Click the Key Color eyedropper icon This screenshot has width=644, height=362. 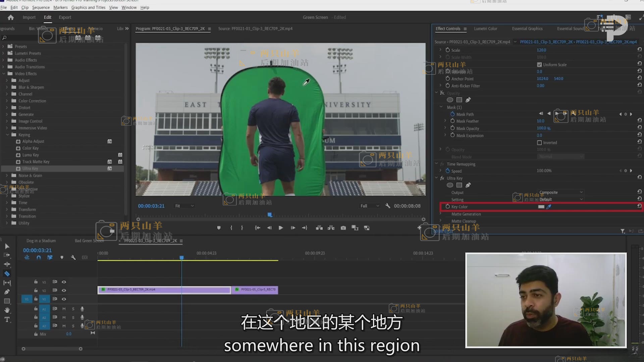coord(549,207)
